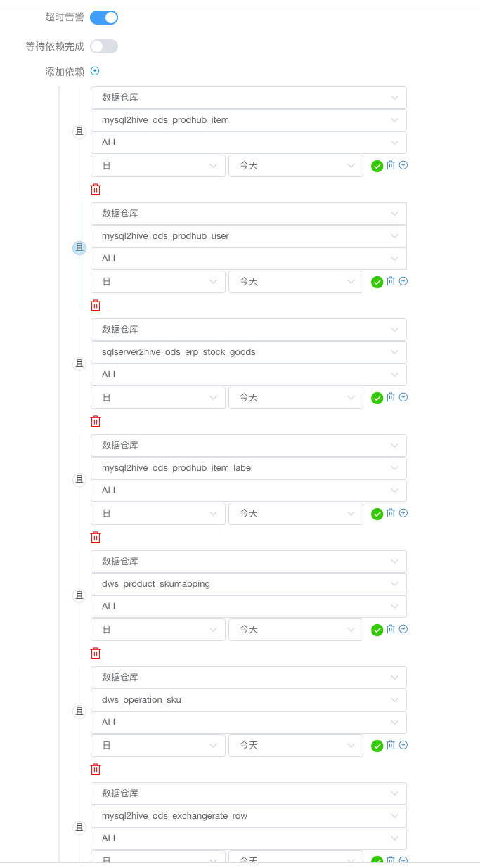Open the mysql2hive_ods_exchangerate_row dropdown
The width and height of the screenshot is (480, 868).
pyautogui.click(x=249, y=816)
